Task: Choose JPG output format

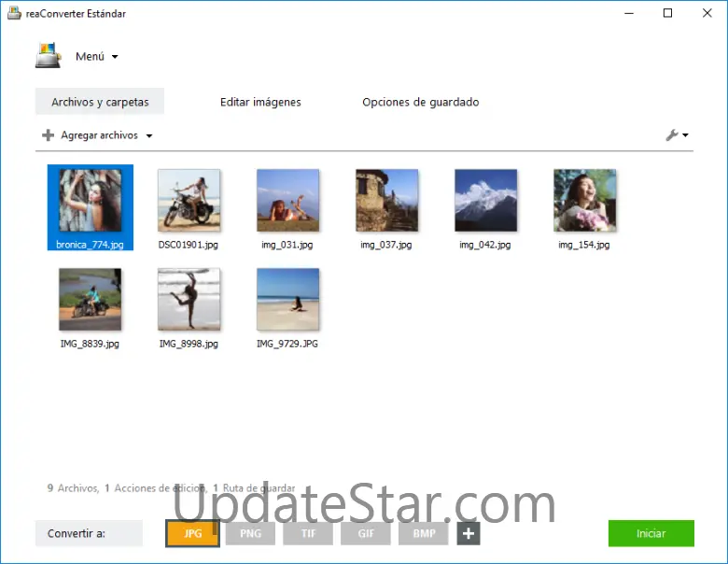Action: (192, 533)
